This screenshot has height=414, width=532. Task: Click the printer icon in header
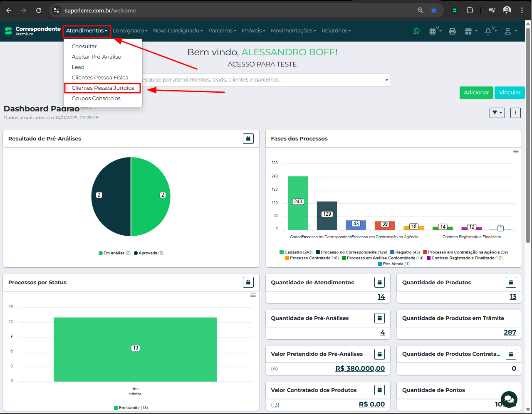coord(452,31)
